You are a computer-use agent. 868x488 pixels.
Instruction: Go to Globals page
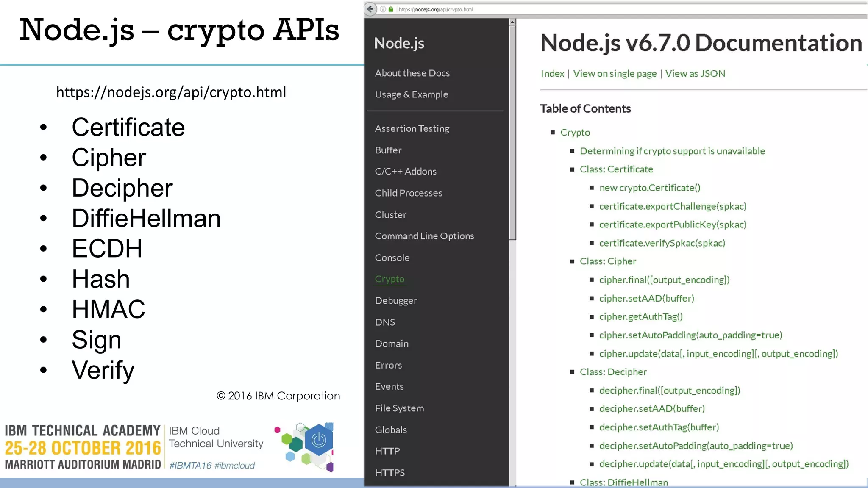[391, 430]
